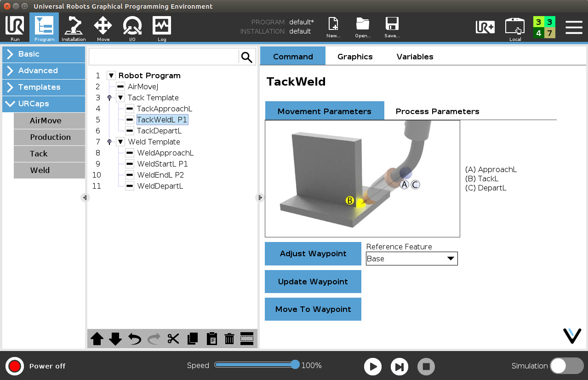Delete the selected node with the trash icon
The width and height of the screenshot is (588, 380).
pyautogui.click(x=229, y=339)
